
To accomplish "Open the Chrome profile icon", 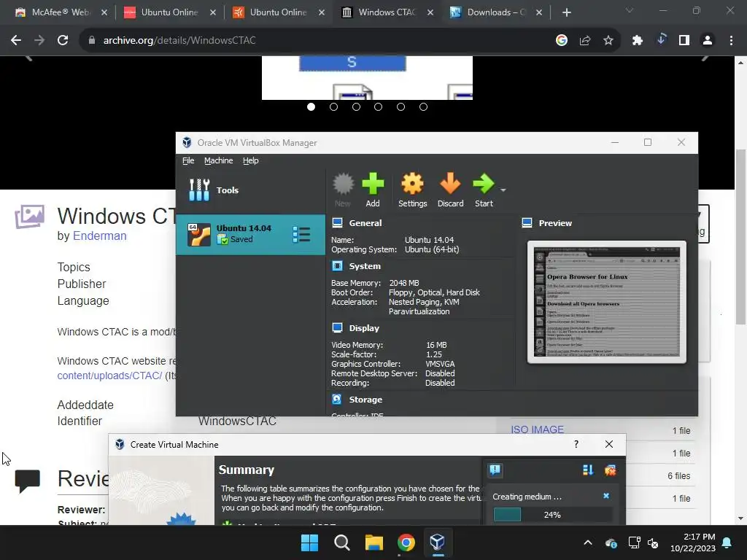I will tap(708, 41).
